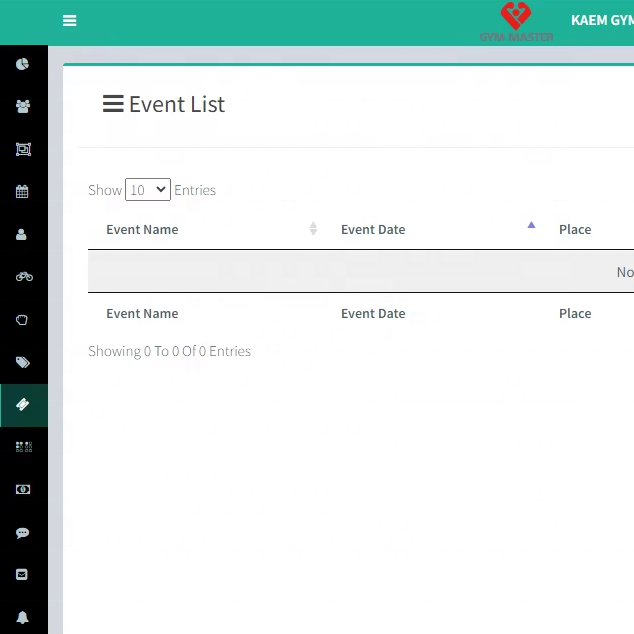This screenshot has height=634, width=634.
Task: Open the notification bell sidebar icon
Action: click(x=22, y=617)
